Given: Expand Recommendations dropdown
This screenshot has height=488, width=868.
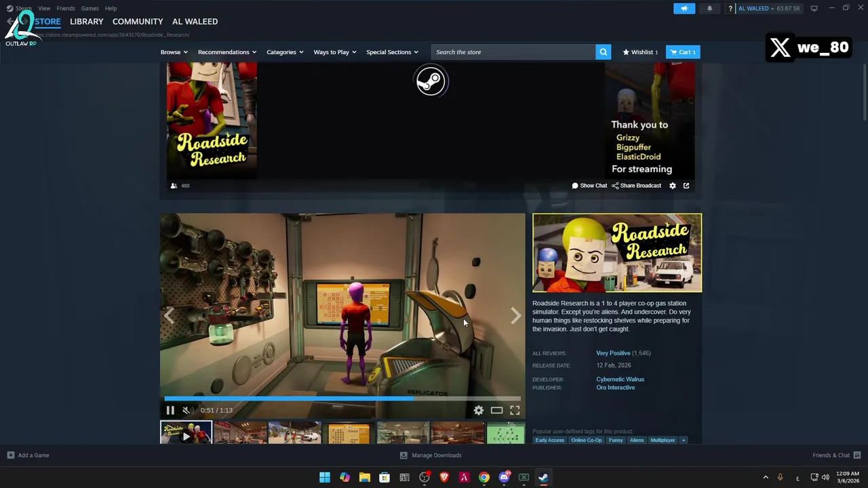Looking at the screenshot, I should (x=227, y=52).
